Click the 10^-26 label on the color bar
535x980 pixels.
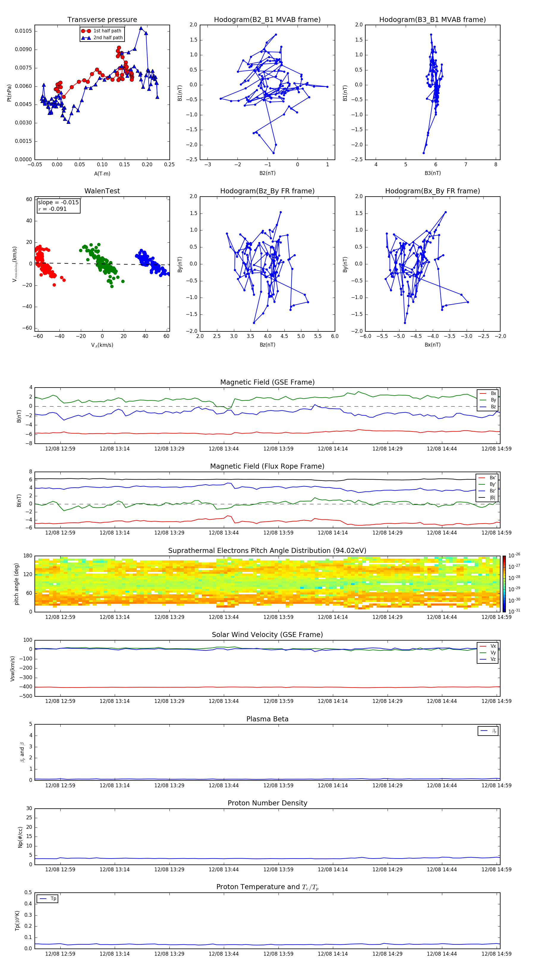click(x=514, y=555)
